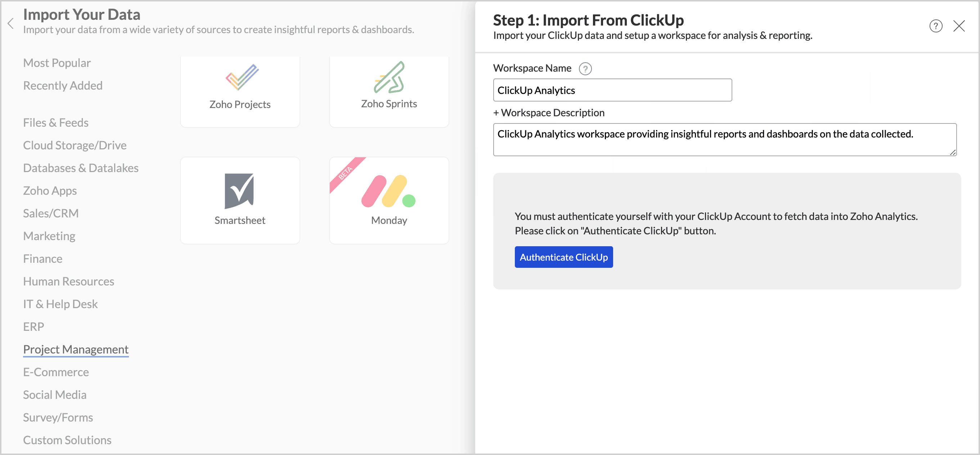The image size is (980, 455).
Task: Open the Most Popular category
Action: point(57,63)
